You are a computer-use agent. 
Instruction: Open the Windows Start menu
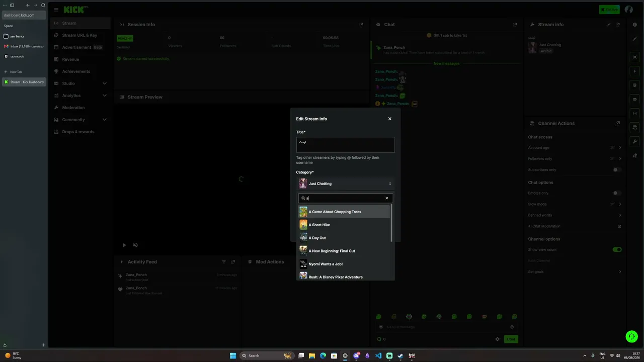pyautogui.click(x=233, y=355)
